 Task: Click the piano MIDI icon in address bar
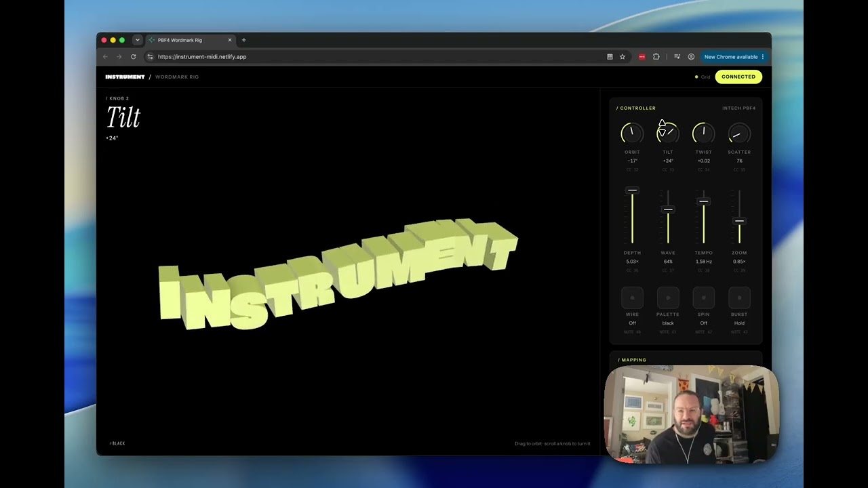pos(610,57)
